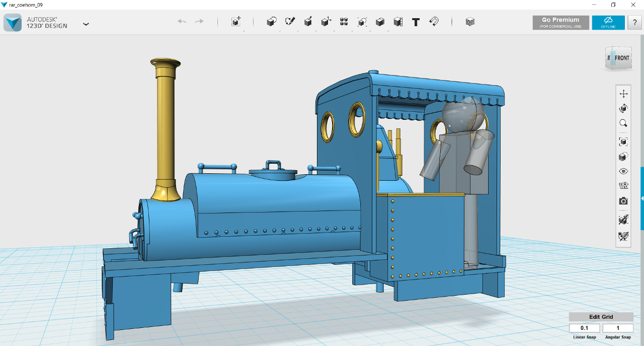Screen dimensions: 644x346
Task: Open the Material editor
Action: click(x=470, y=22)
